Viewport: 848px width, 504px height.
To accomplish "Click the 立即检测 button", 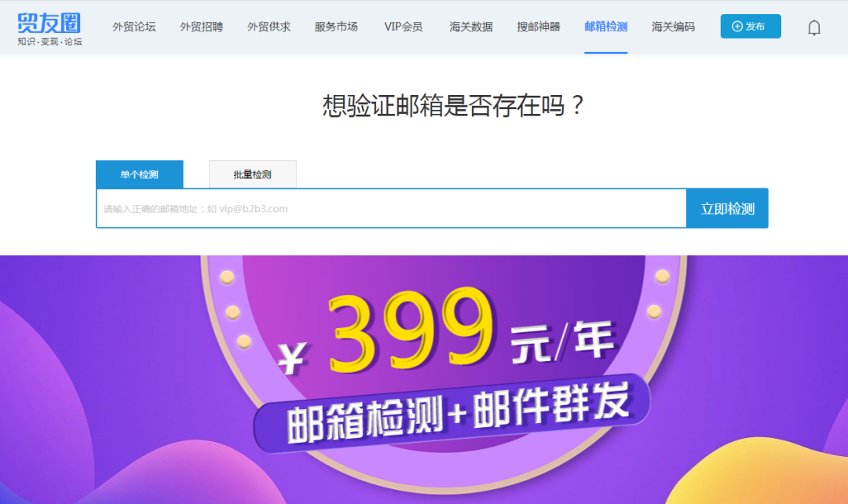I will [727, 209].
